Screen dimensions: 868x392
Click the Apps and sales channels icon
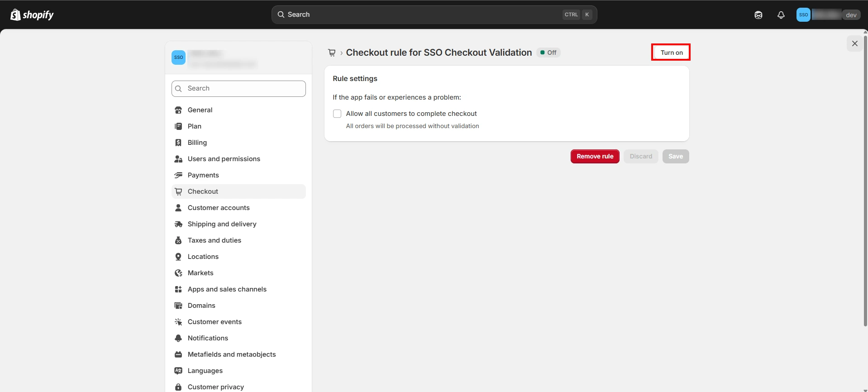178,289
